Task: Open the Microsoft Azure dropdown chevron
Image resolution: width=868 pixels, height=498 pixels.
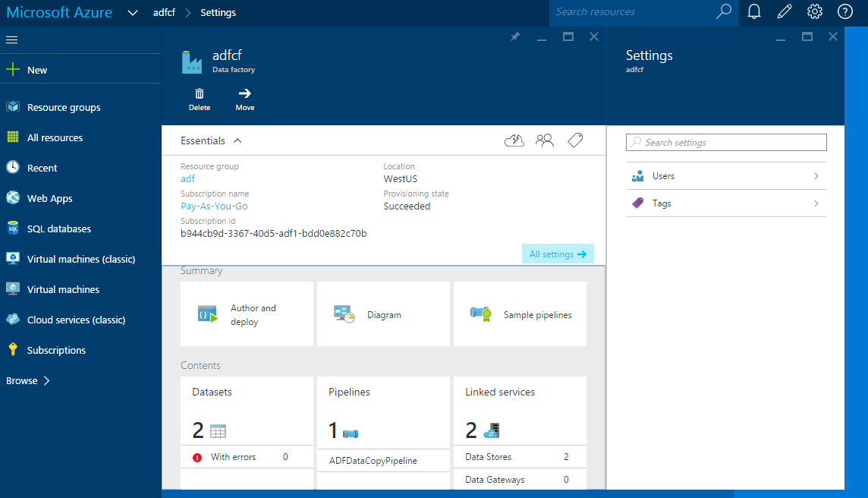Action: 132,13
